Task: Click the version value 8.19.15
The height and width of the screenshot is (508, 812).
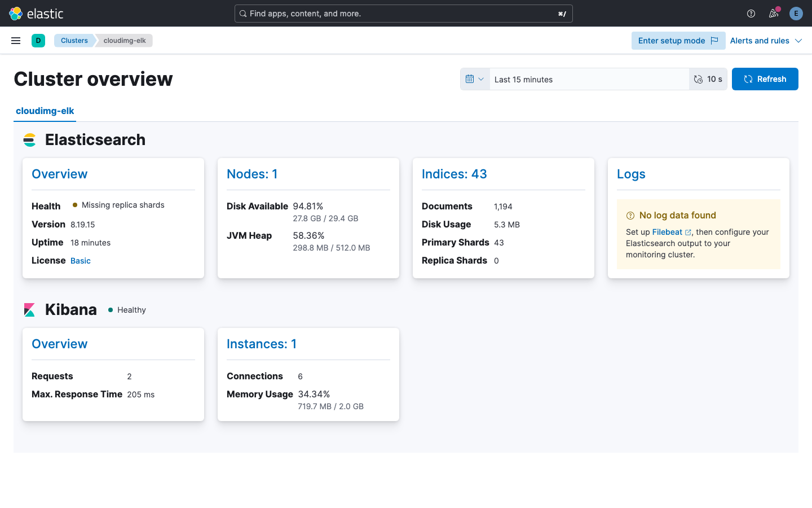Action: click(x=83, y=225)
